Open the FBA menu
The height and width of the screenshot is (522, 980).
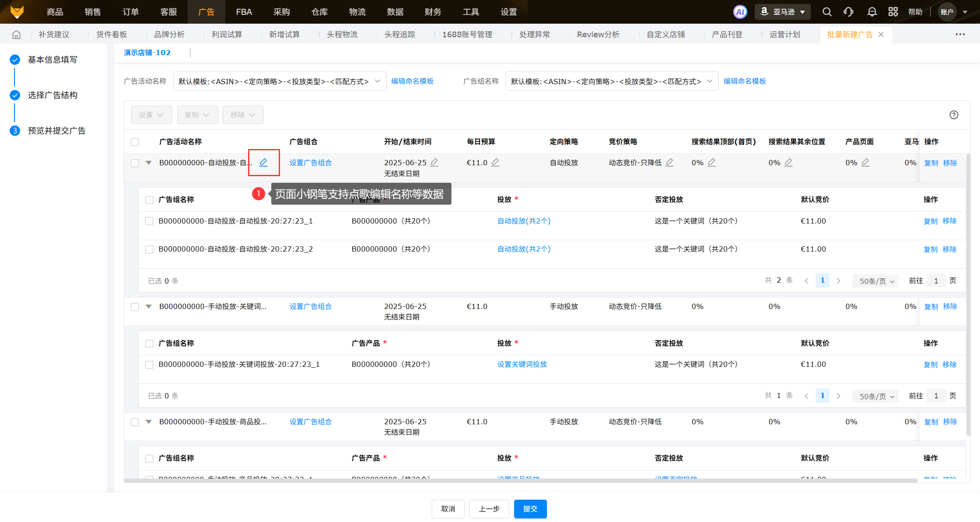click(244, 12)
